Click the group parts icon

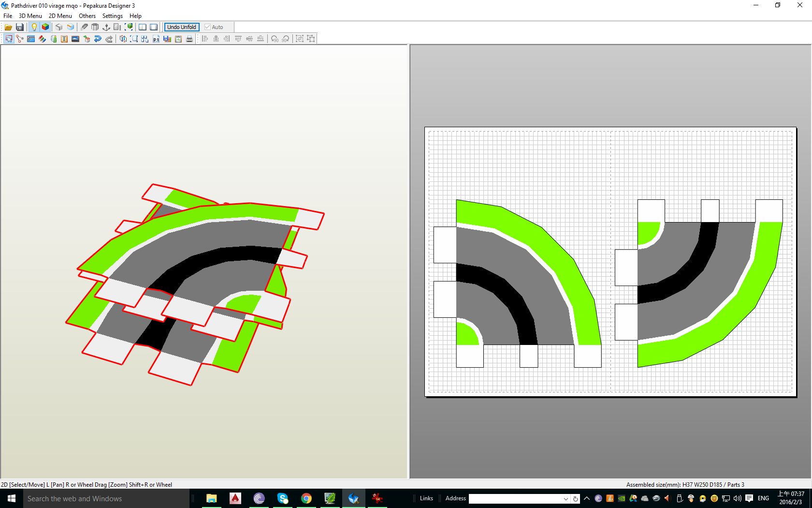[x=300, y=39]
